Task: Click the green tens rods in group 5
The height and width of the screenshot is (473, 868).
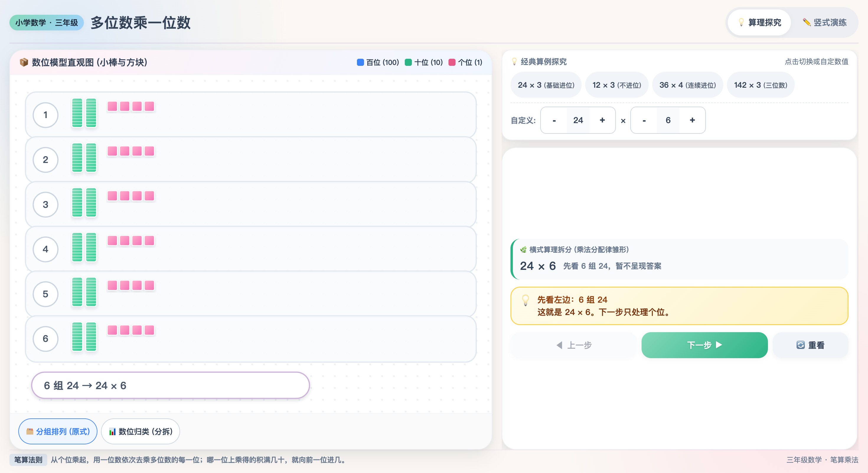Action: click(x=84, y=292)
